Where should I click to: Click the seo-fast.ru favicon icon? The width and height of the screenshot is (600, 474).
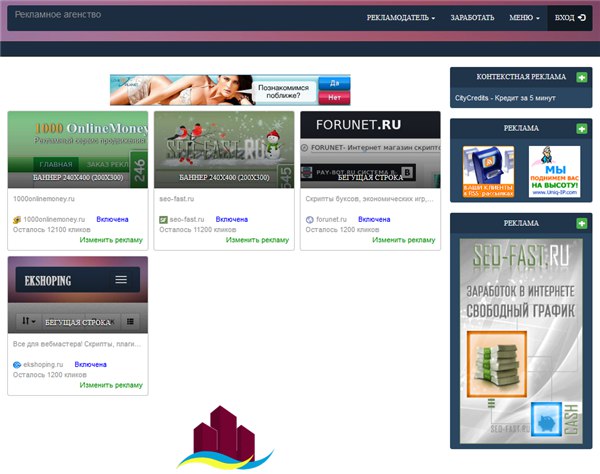(163, 220)
